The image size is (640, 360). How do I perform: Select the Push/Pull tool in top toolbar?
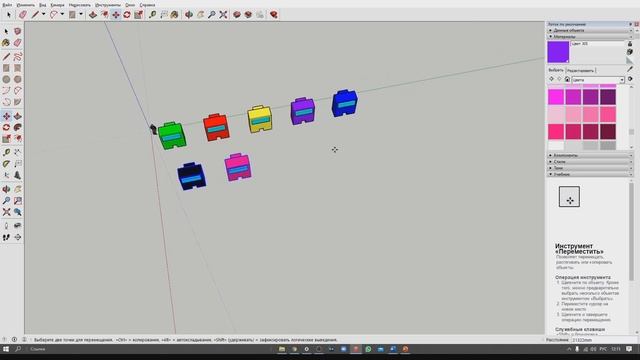pyautogui.click(x=93, y=15)
